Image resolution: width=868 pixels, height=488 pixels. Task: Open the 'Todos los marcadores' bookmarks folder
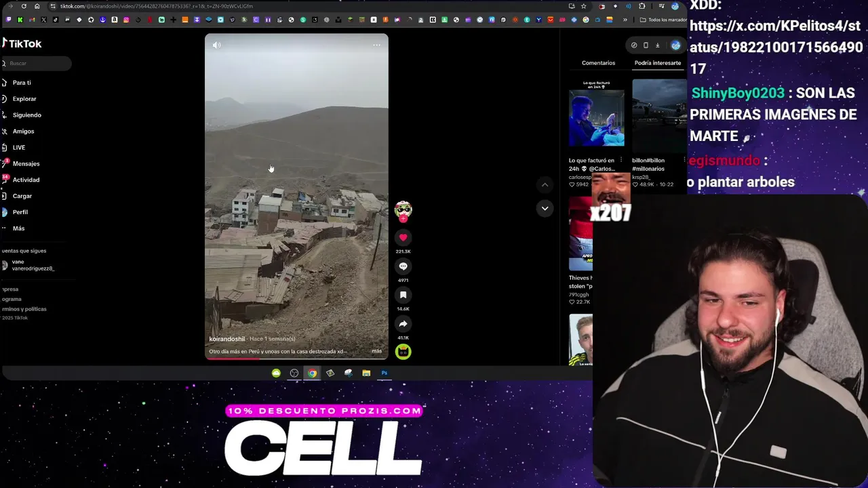pos(663,20)
